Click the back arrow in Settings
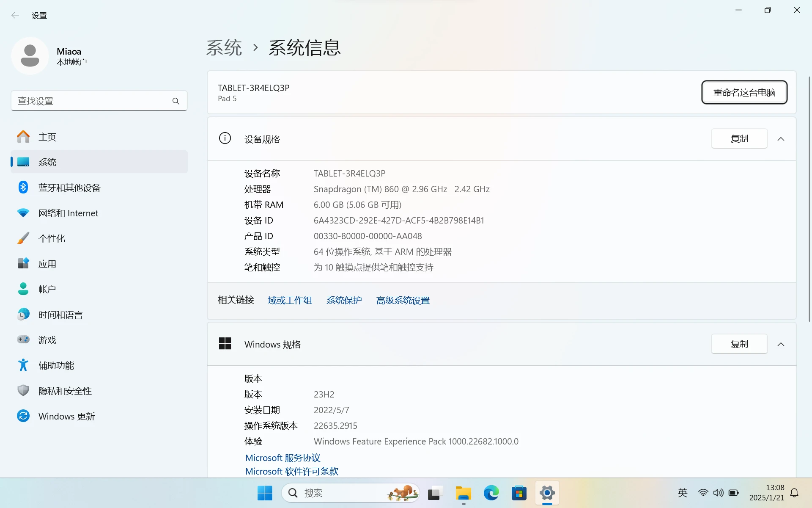 [x=15, y=15]
